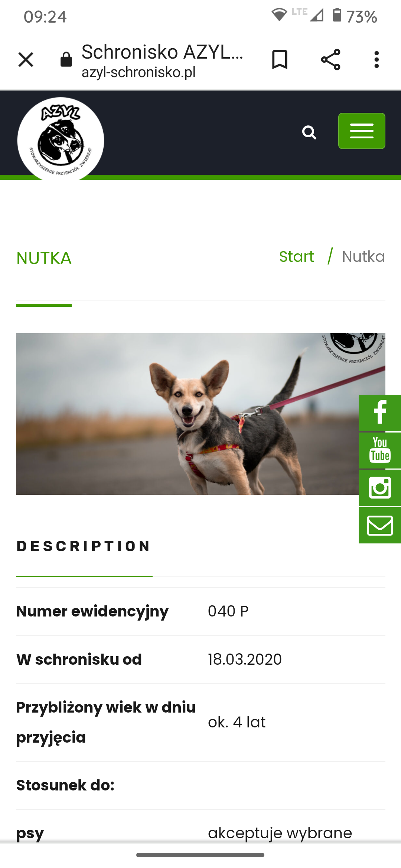Viewport: 401px width, 868px height.
Task: Open the YouTube sidebar icon
Action: click(x=380, y=450)
